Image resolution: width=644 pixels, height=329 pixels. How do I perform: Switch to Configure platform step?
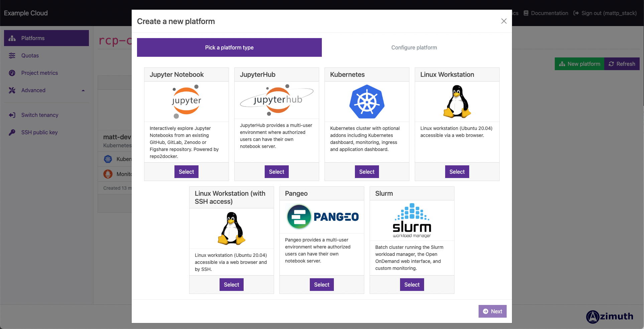coord(414,47)
